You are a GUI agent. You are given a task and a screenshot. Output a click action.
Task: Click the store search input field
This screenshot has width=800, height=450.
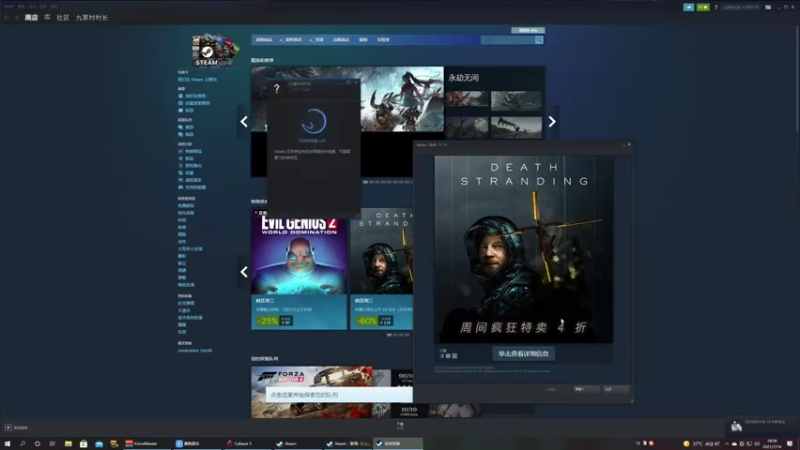508,40
